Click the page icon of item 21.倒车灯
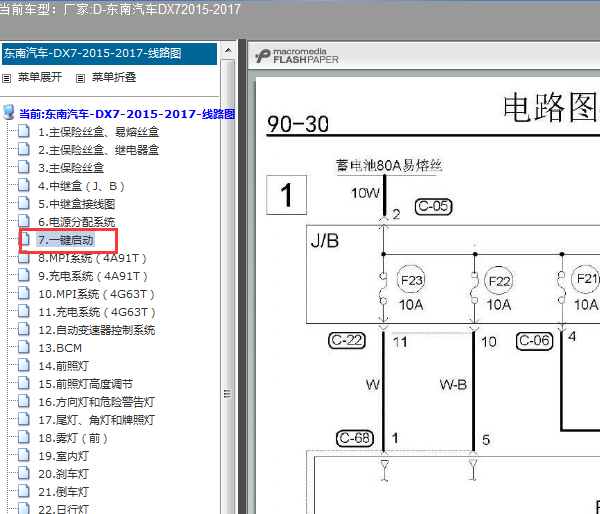 pos(24,491)
